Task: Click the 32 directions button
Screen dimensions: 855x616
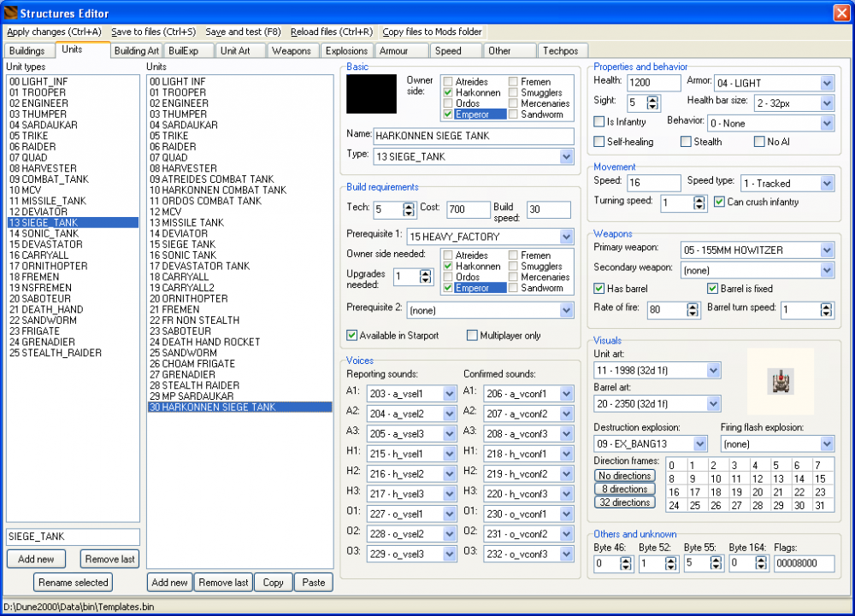Action: tap(624, 502)
